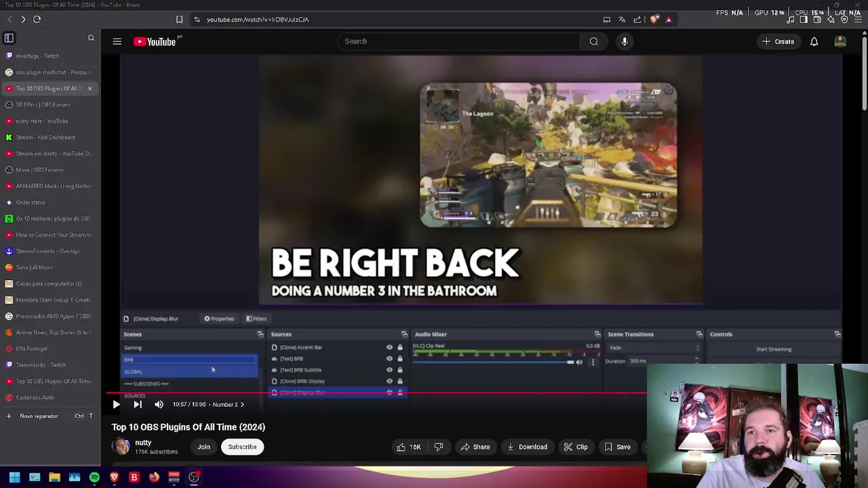Reload the page in Brave
The width and height of the screenshot is (868, 488).
[37, 20]
